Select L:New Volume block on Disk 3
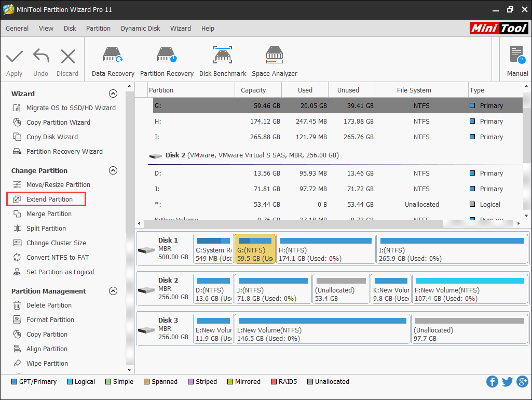Screen dimensions: 532x400 (x=322, y=329)
